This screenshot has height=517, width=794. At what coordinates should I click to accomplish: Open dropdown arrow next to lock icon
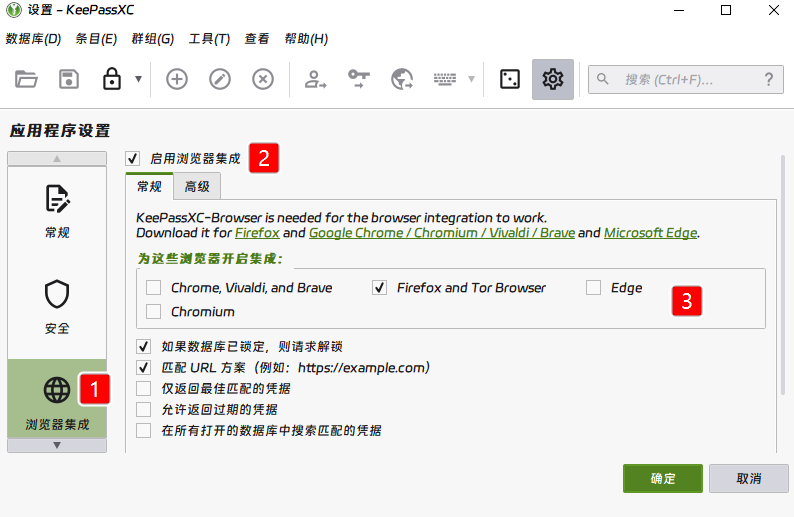click(x=138, y=79)
